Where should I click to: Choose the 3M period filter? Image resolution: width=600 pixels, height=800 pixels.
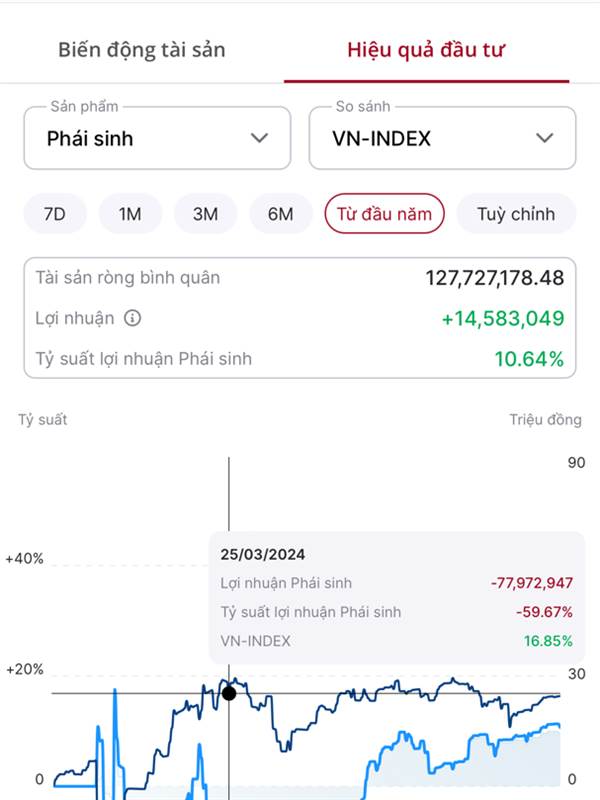(206, 214)
